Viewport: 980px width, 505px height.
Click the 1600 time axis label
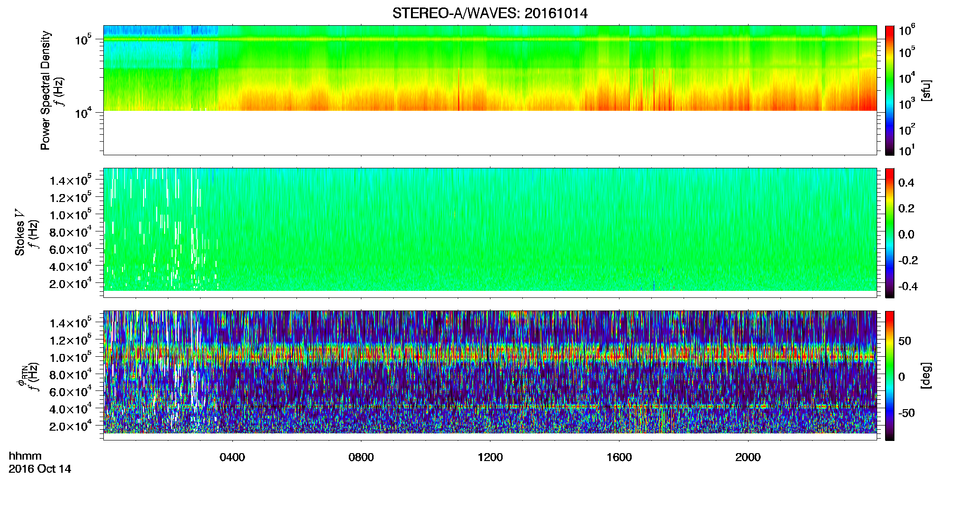click(x=619, y=457)
